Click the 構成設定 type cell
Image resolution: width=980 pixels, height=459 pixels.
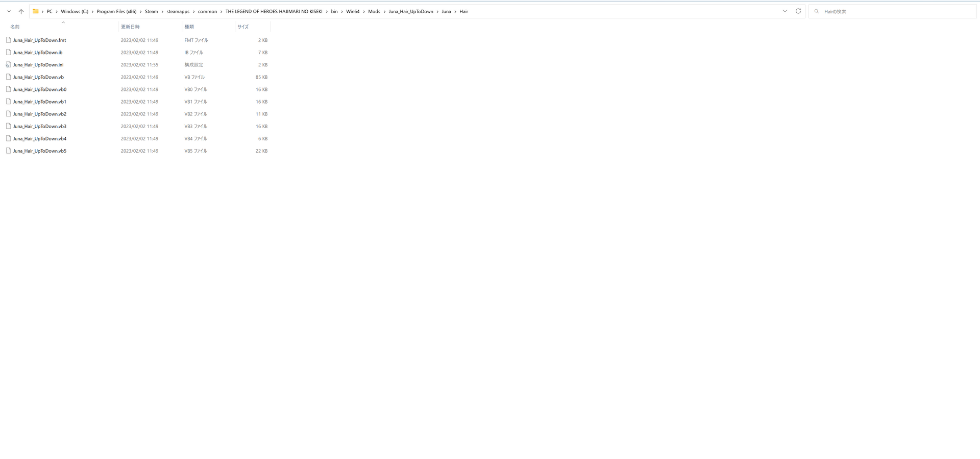pyautogui.click(x=194, y=65)
